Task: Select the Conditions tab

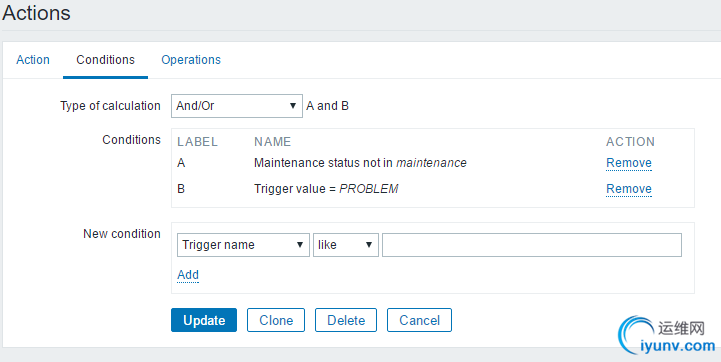Action: pyautogui.click(x=105, y=60)
